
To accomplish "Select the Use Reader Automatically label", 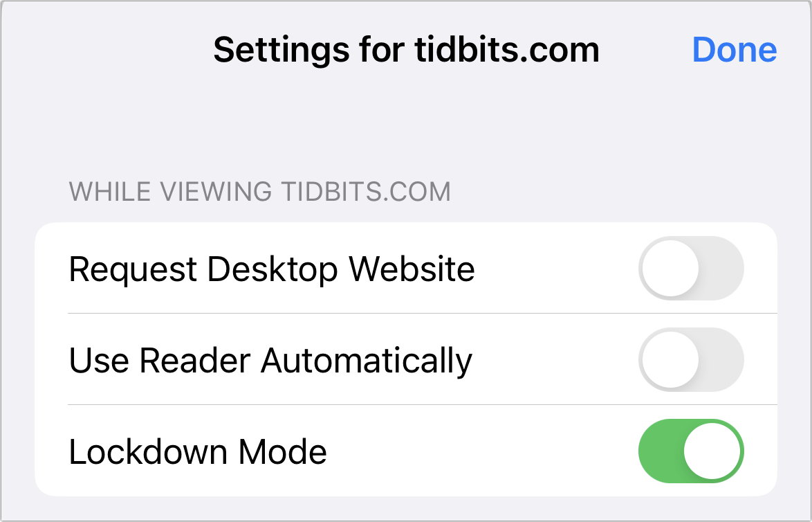I will pyautogui.click(x=270, y=361).
